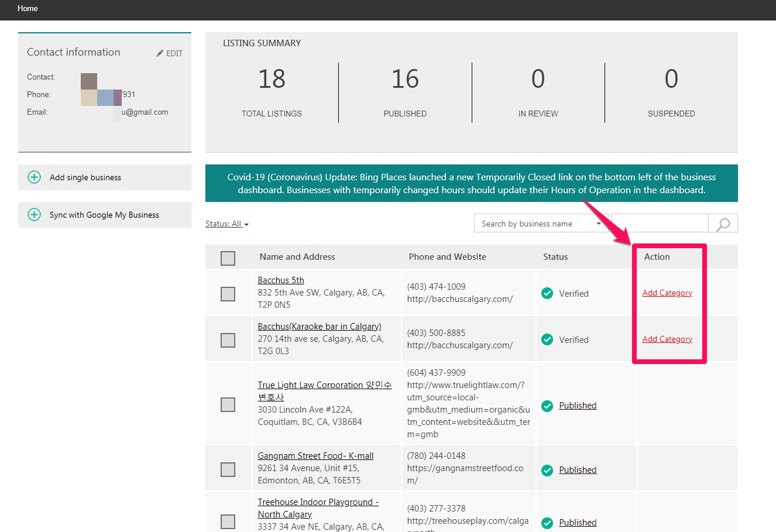Go to the Home menu item
This screenshot has width=776, height=532.
tap(28, 9)
